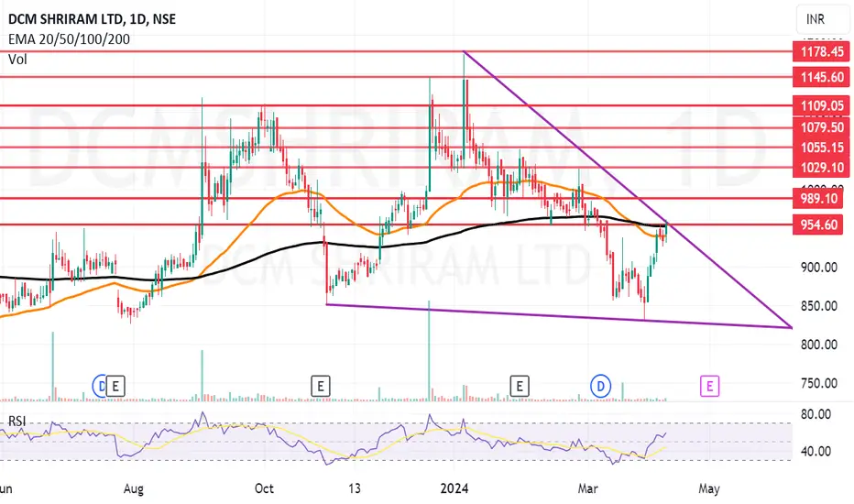This screenshot has width=854, height=504.
Task: Open the INR currency selector
Action: tap(822, 20)
